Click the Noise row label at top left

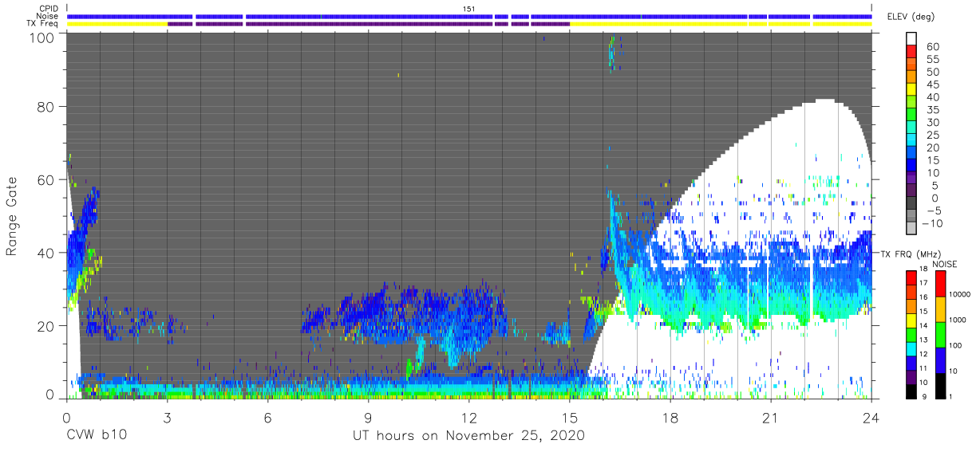point(48,16)
